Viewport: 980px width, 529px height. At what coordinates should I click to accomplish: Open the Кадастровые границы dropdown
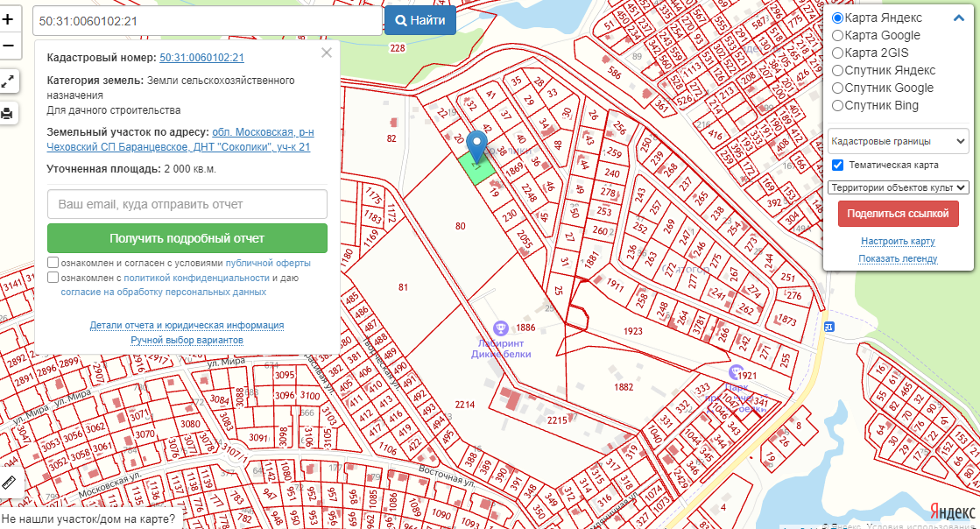[898, 141]
